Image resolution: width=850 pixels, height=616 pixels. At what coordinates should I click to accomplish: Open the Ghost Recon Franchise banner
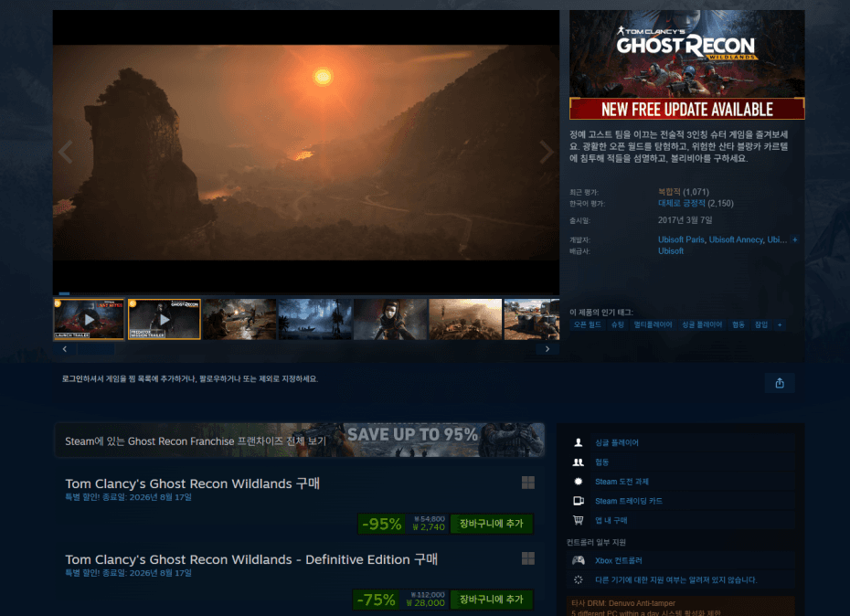point(299,441)
